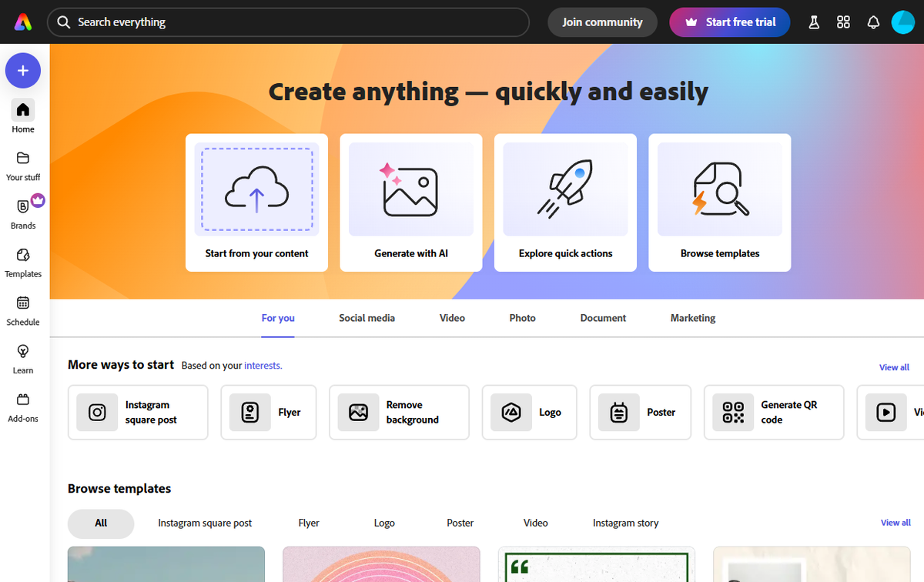Click the search magnifier icon
The height and width of the screenshot is (582, 924).
click(64, 22)
